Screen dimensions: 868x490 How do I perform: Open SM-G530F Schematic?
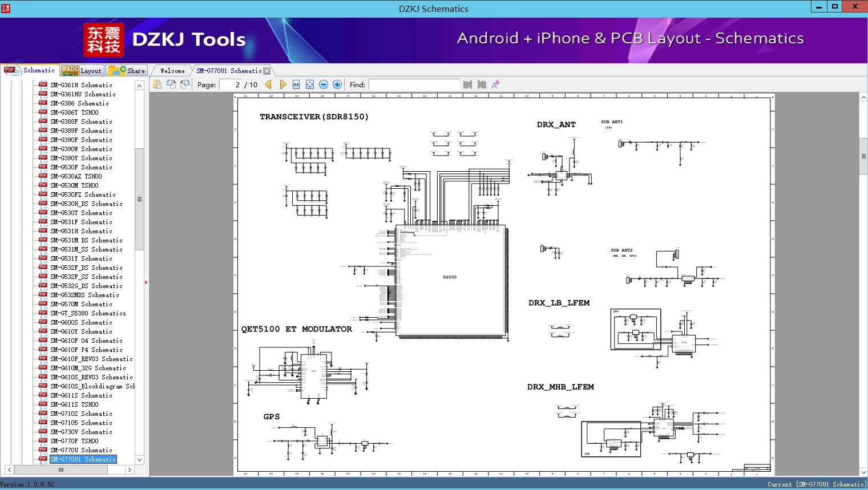coord(81,167)
